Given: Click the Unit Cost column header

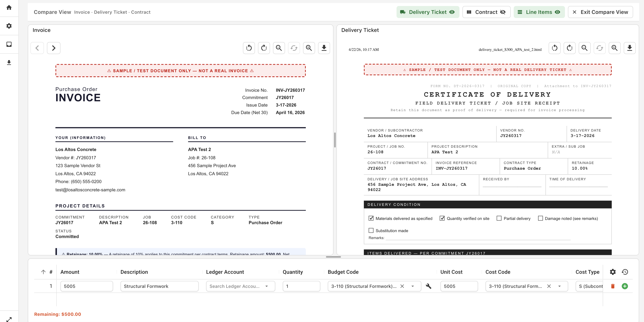Looking at the screenshot, I should tap(451, 272).
